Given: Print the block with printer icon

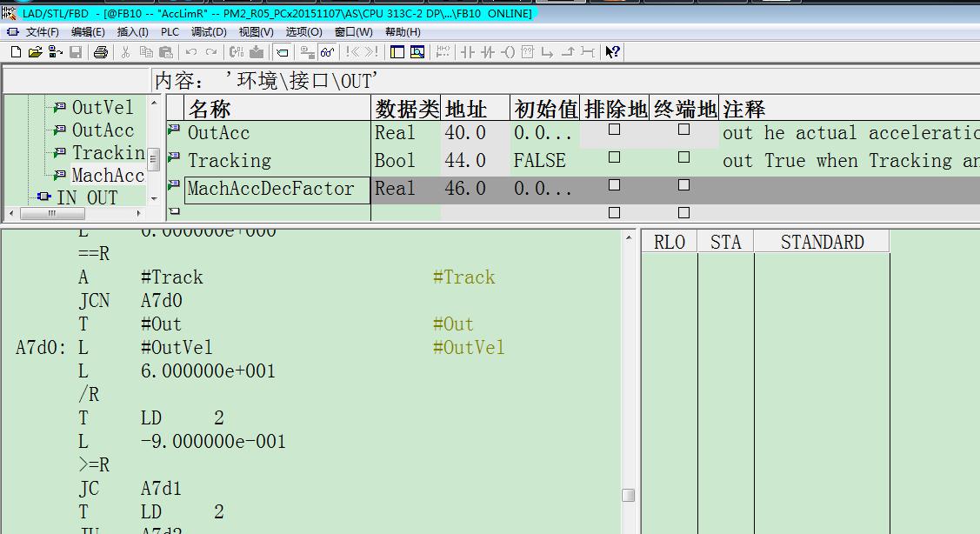Looking at the screenshot, I should (x=101, y=52).
